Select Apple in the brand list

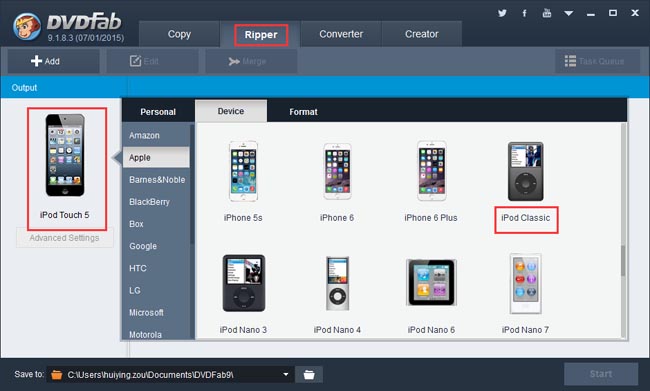156,158
